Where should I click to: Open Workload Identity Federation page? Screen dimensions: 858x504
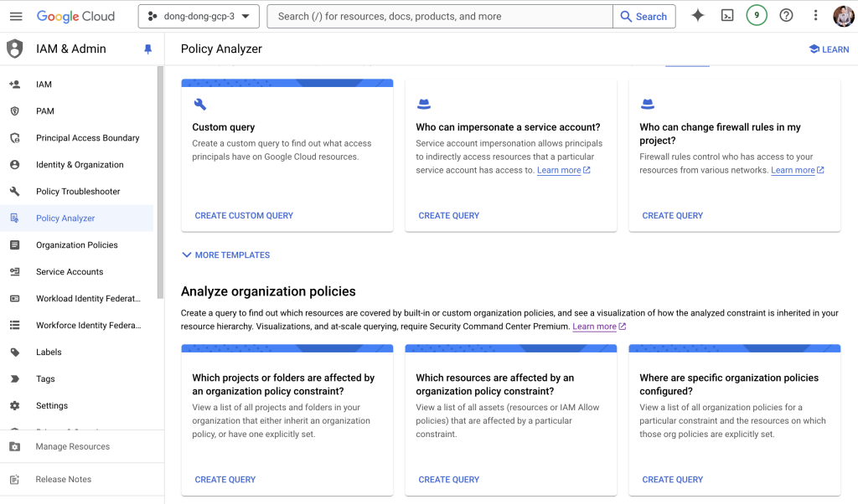(x=88, y=298)
